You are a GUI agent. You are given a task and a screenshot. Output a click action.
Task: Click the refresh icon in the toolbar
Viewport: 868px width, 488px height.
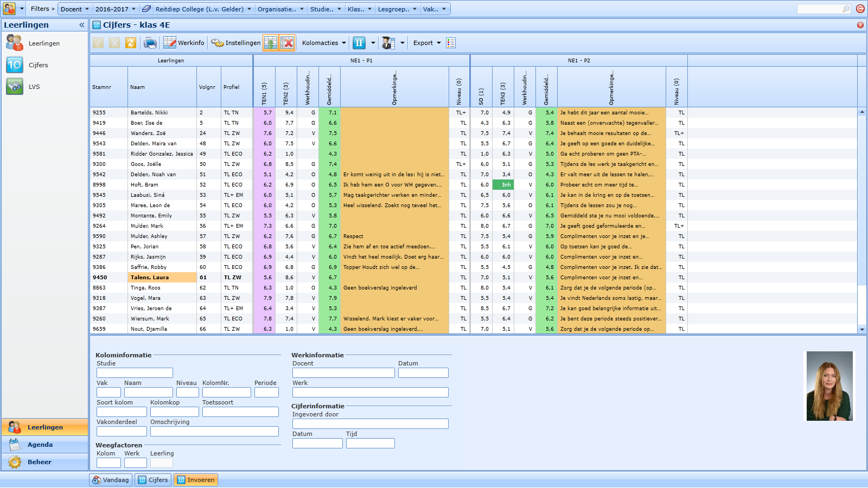[x=131, y=43]
